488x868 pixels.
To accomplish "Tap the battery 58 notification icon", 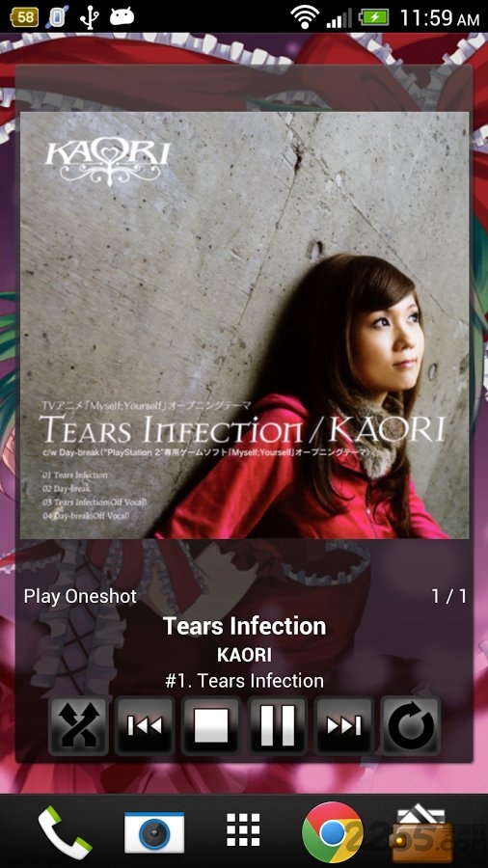I will [24, 17].
